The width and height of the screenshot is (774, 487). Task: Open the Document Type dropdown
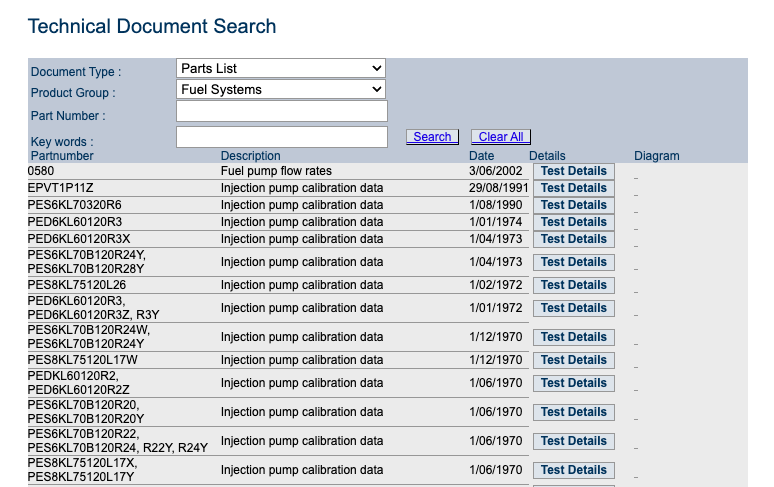(x=280, y=69)
